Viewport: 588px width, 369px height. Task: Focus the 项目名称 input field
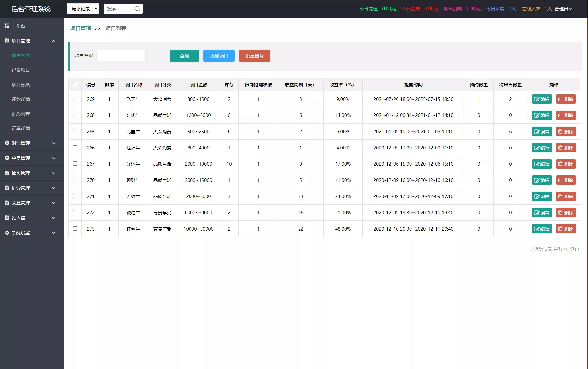(121, 55)
